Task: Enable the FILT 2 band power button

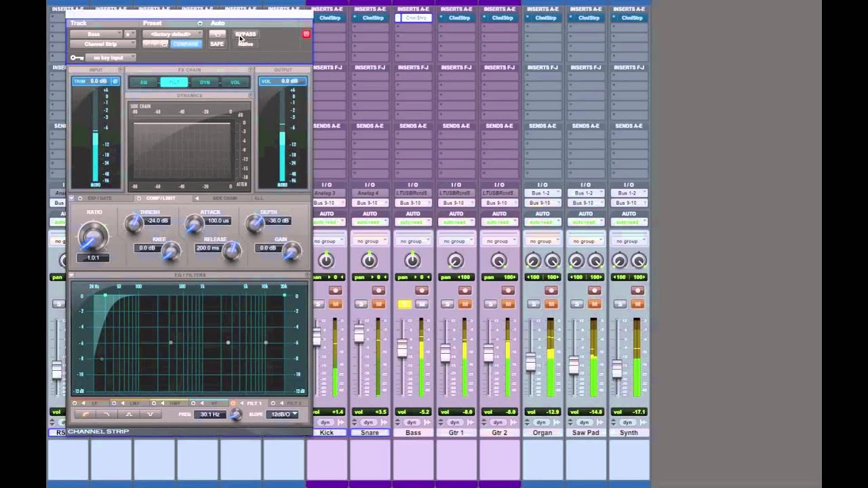Action: click(273, 403)
